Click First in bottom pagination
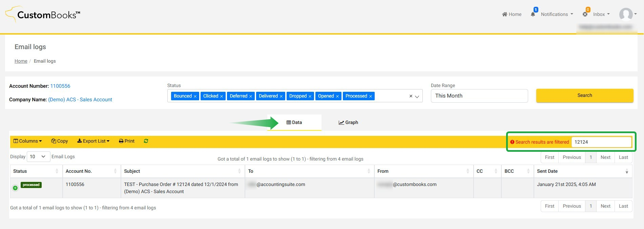The height and width of the screenshot is (229, 644). pyautogui.click(x=549, y=206)
